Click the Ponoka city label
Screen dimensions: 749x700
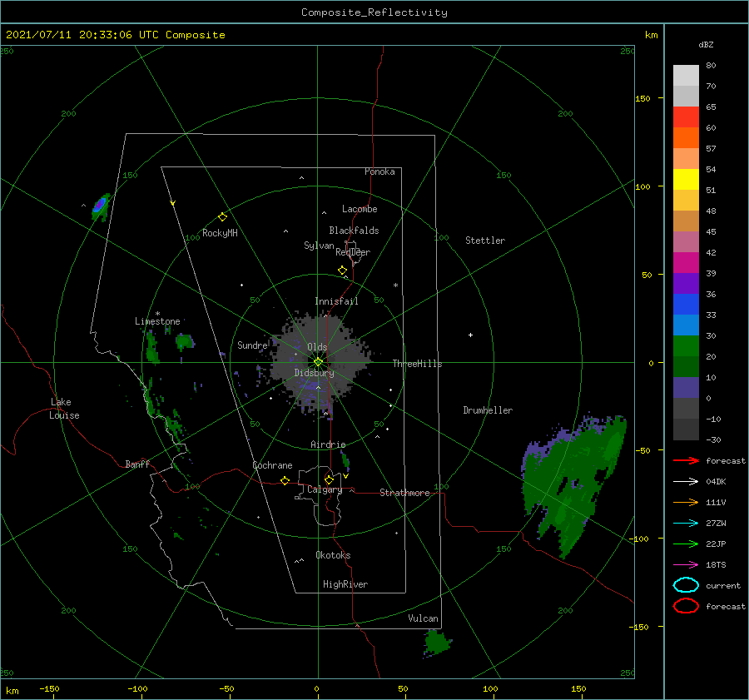click(379, 171)
